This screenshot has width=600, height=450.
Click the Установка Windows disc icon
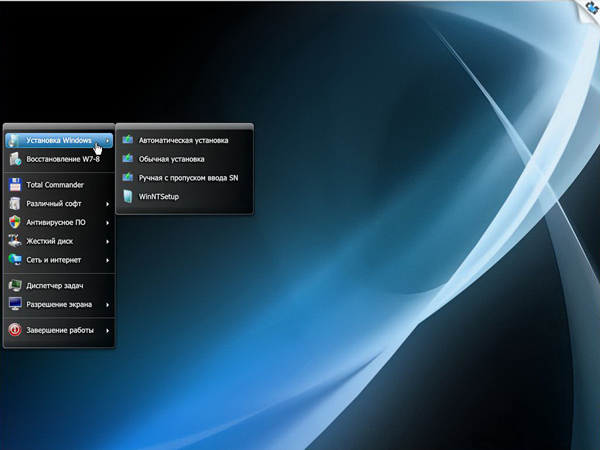coord(14,140)
